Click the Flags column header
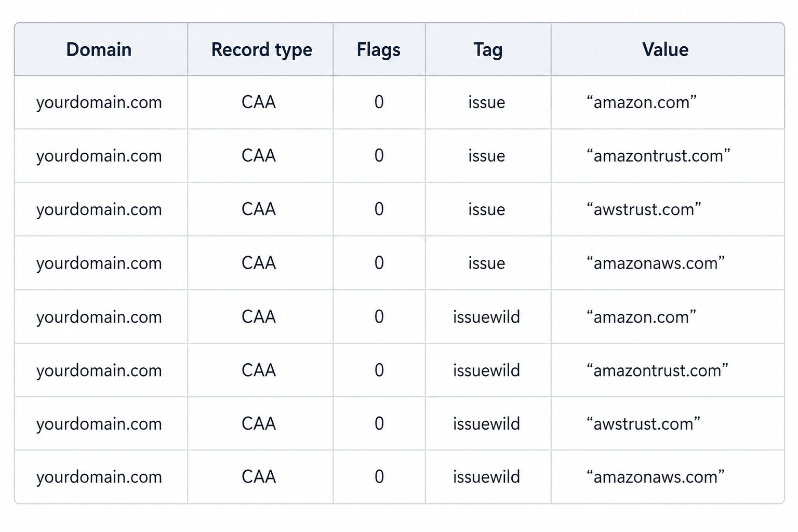798x532 pixels. 379,50
